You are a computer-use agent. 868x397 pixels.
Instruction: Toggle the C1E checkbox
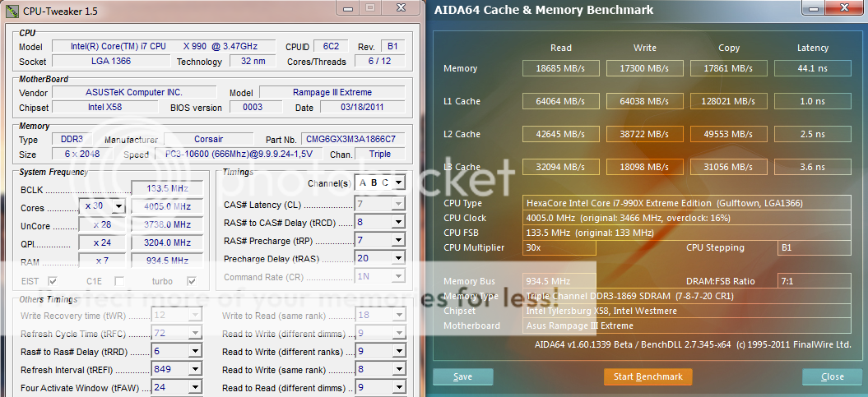click(119, 281)
